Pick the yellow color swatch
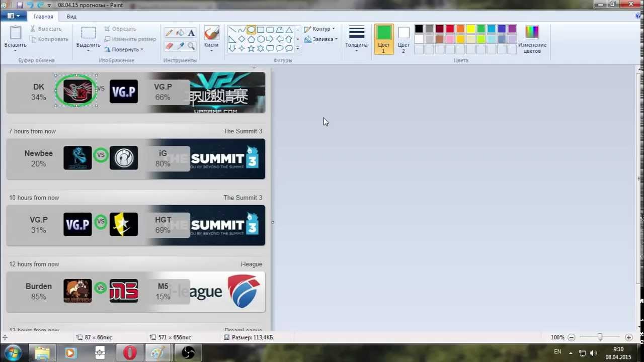 (x=470, y=29)
